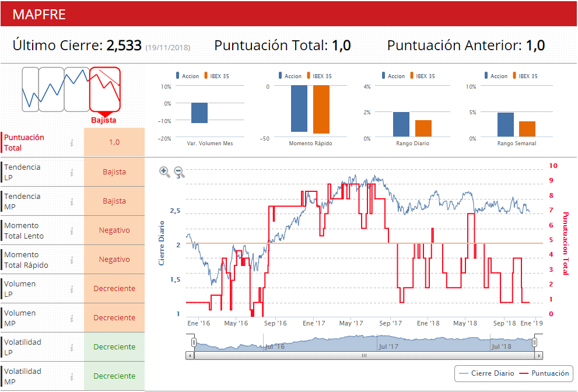This screenshot has width=578, height=392.
Task: Open info icon for Volatilidad LP
Action: point(72,348)
